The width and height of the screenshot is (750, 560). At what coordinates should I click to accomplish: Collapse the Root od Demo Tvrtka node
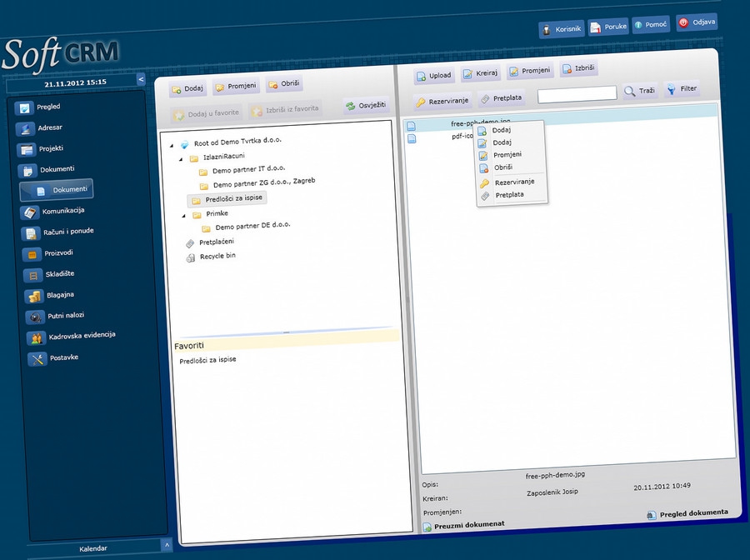[x=172, y=145]
